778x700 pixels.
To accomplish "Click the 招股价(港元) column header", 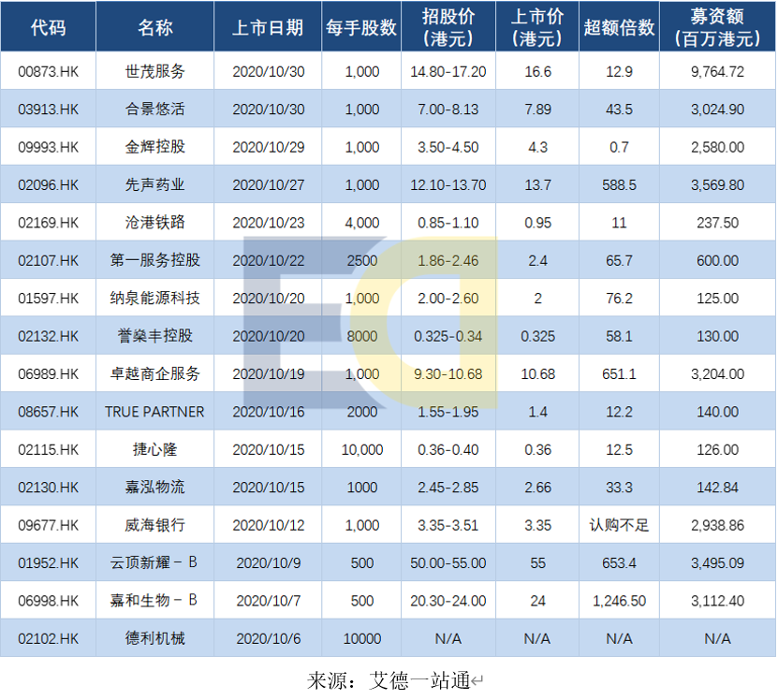I will 448,27.
